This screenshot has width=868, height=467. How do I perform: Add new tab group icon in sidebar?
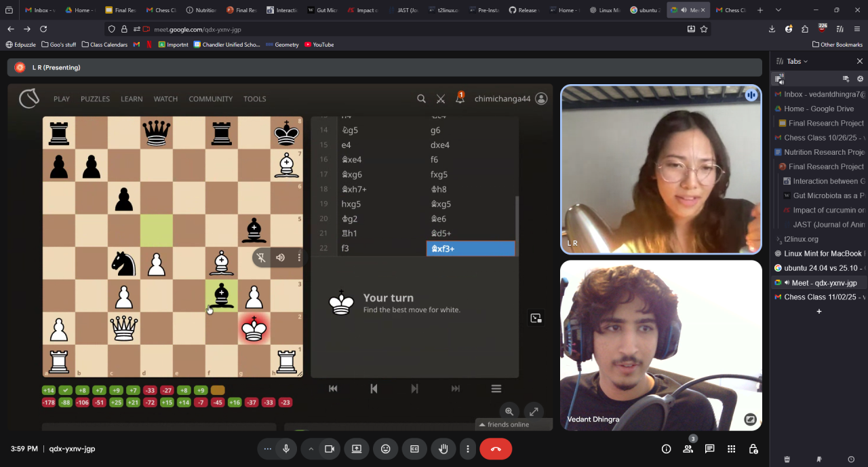click(x=846, y=79)
